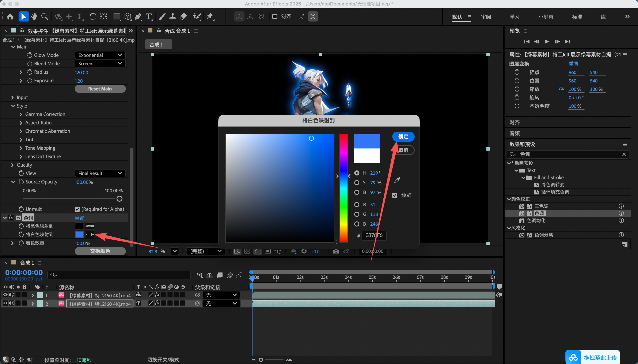Confirm color with 确定 button
The image size is (638, 364).
click(x=403, y=136)
